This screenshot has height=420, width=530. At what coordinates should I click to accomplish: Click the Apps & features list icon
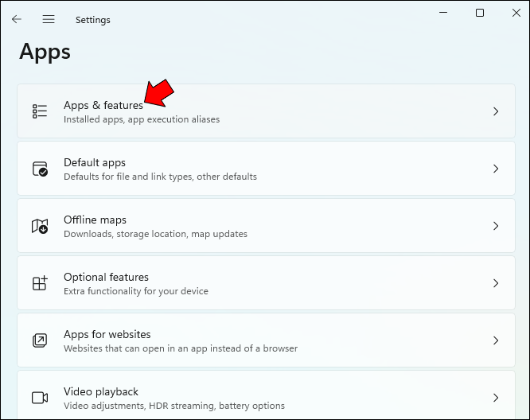[40, 111]
